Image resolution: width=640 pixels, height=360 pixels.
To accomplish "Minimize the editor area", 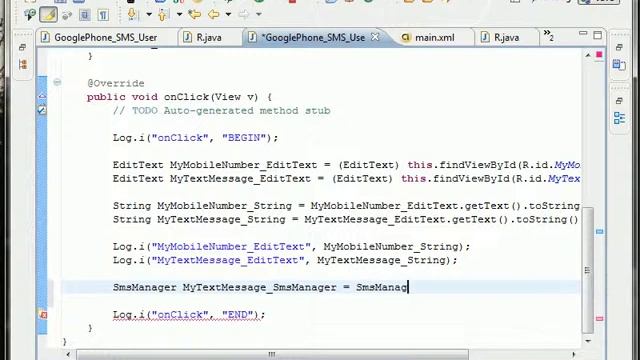I will 583,34.
